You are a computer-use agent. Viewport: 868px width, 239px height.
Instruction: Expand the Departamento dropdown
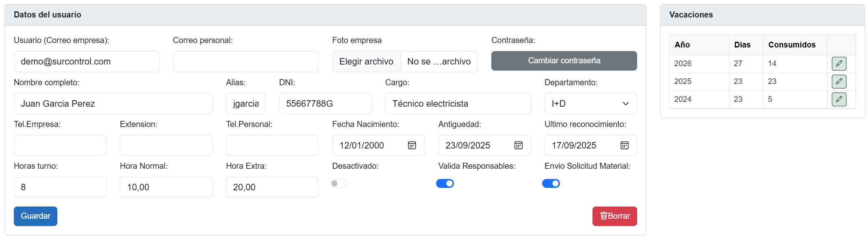click(590, 103)
